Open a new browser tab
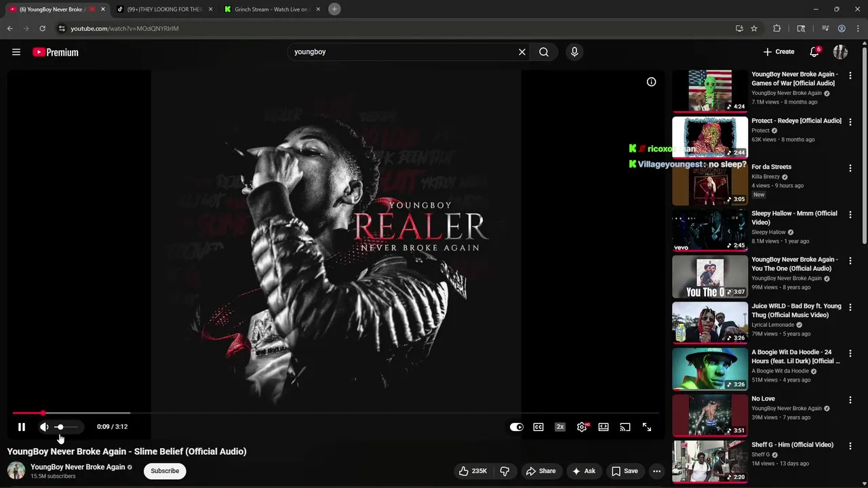 (x=334, y=9)
